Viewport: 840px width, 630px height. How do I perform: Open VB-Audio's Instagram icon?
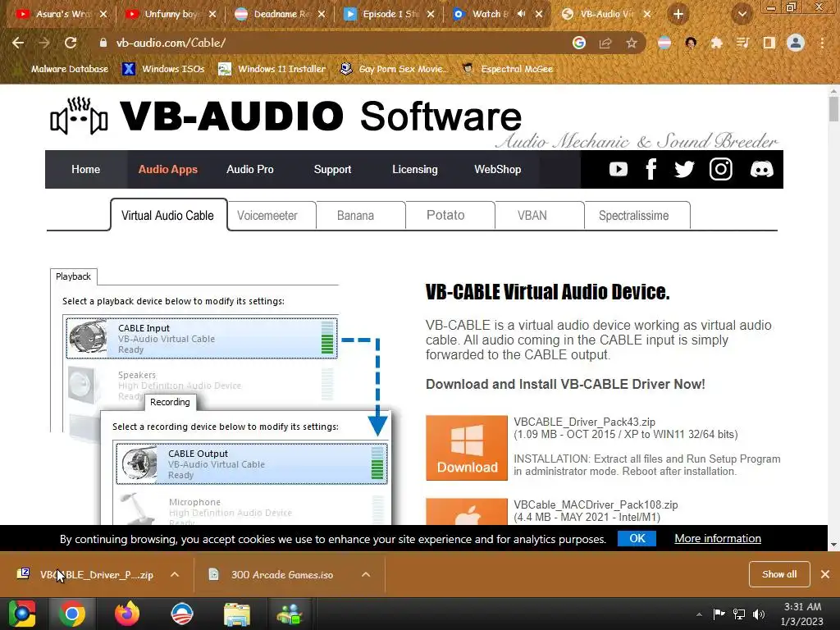[x=720, y=169]
